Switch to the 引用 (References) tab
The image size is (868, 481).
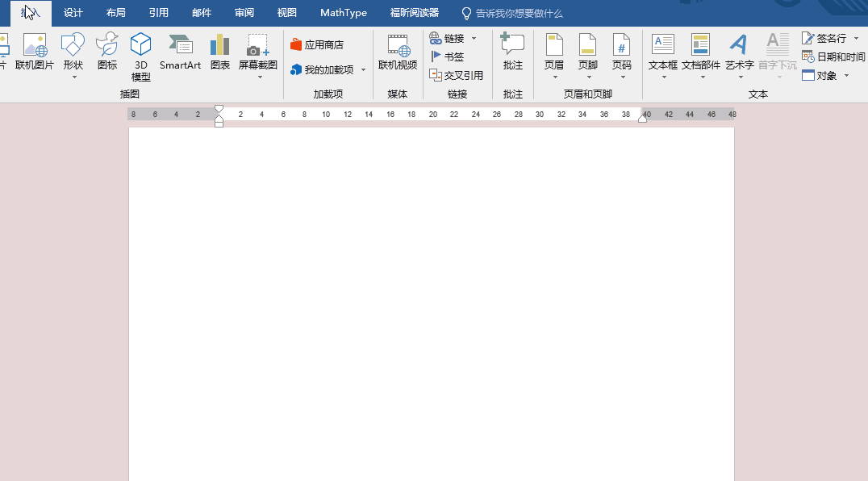[x=158, y=13]
